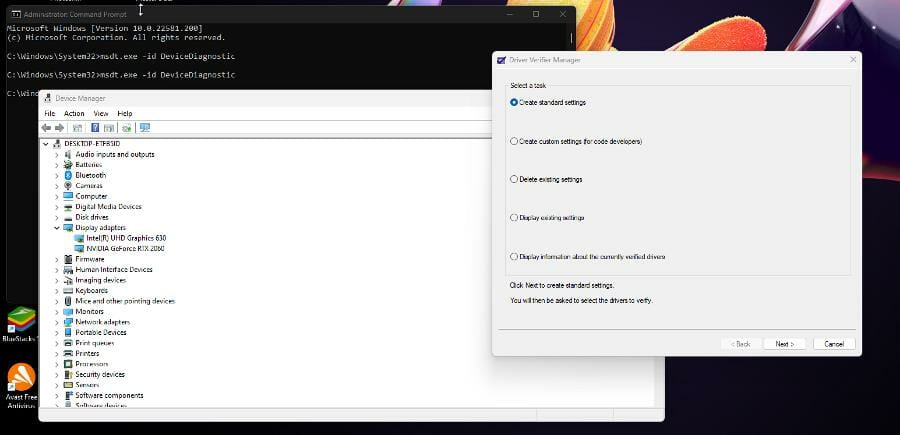Click the Security devices icon
This screenshot has width=900, height=435.
pos(68,375)
